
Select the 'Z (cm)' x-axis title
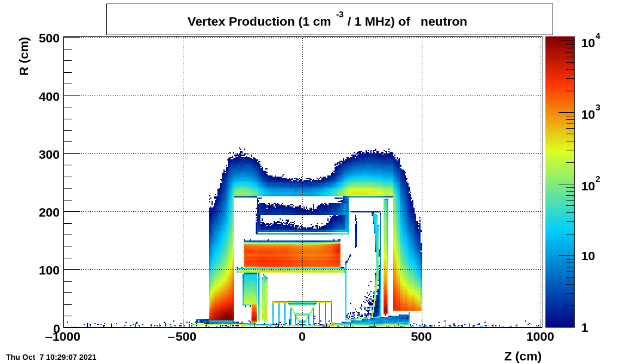tap(523, 356)
